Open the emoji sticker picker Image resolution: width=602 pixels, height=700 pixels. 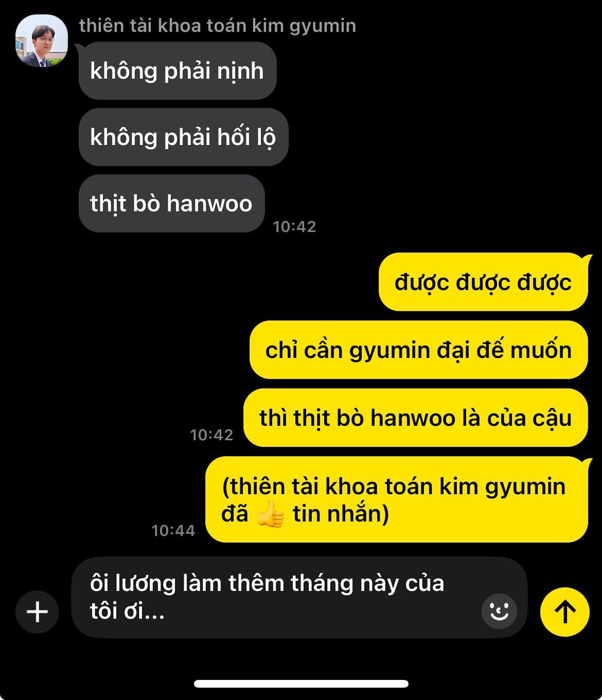coord(499,611)
